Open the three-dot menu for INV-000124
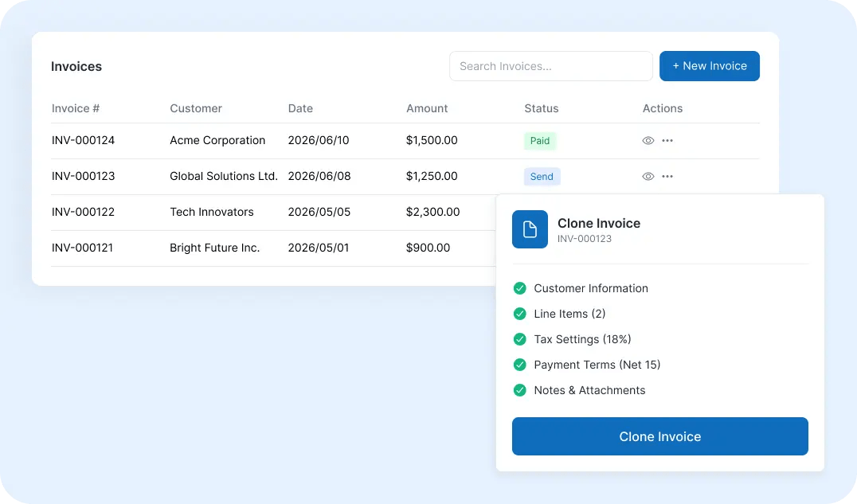 click(x=667, y=140)
